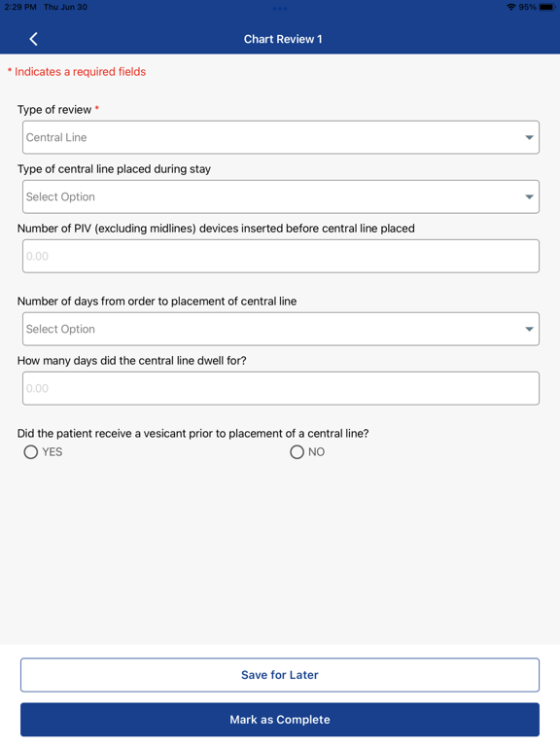Click the number of PIV devices field
The width and height of the screenshot is (560, 747).
[x=281, y=257]
